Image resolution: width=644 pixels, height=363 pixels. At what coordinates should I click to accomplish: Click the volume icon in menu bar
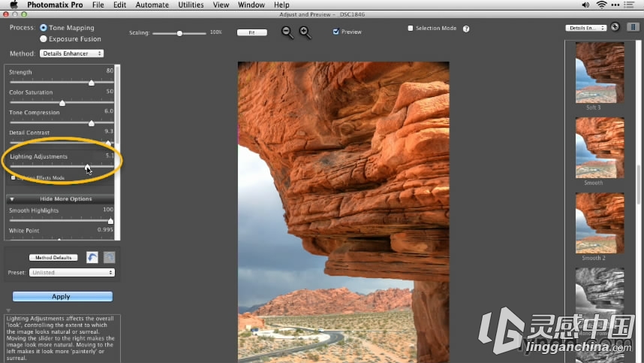pyautogui.click(x=585, y=5)
